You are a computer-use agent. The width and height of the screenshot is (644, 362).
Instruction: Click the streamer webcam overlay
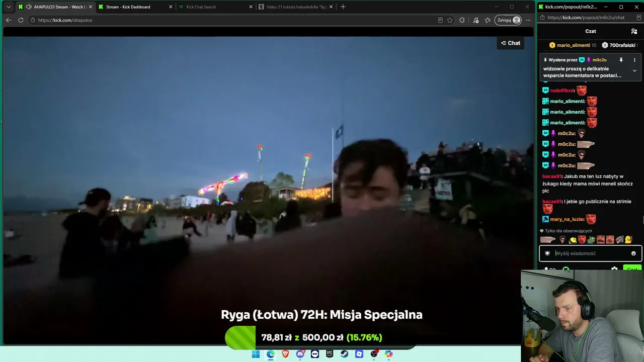coord(583,316)
